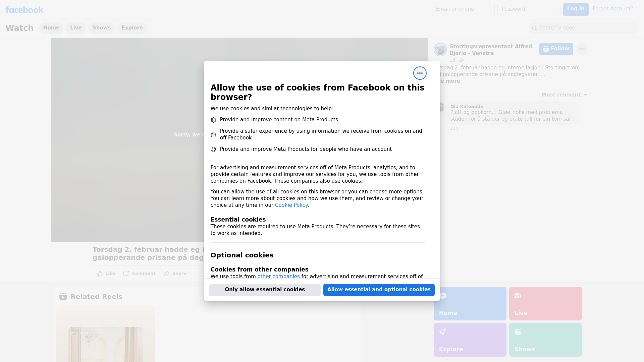Sort comments using the Most relevant dropdown
This screenshot has width=644, height=362.
564,95
